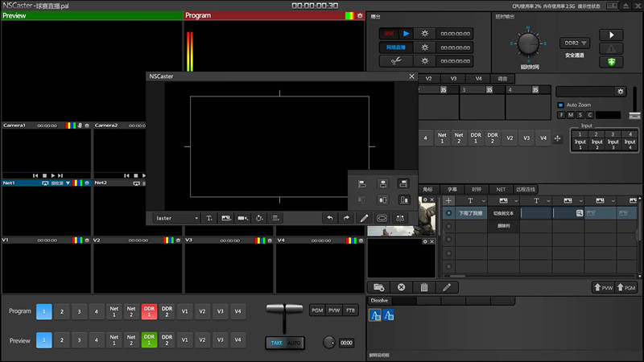Toggle the Auto Zoom checkbox
Screen dimensions: 644x362
561,105
